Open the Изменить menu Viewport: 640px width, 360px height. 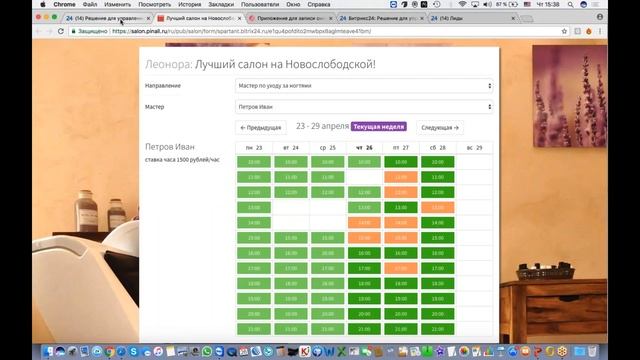point(118,4)
